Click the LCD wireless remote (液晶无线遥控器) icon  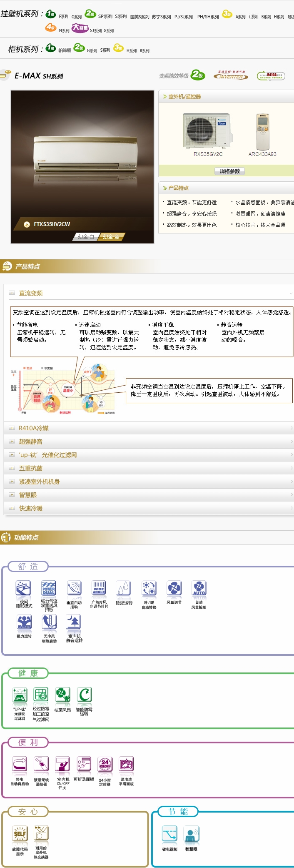(x=41, y=764)
